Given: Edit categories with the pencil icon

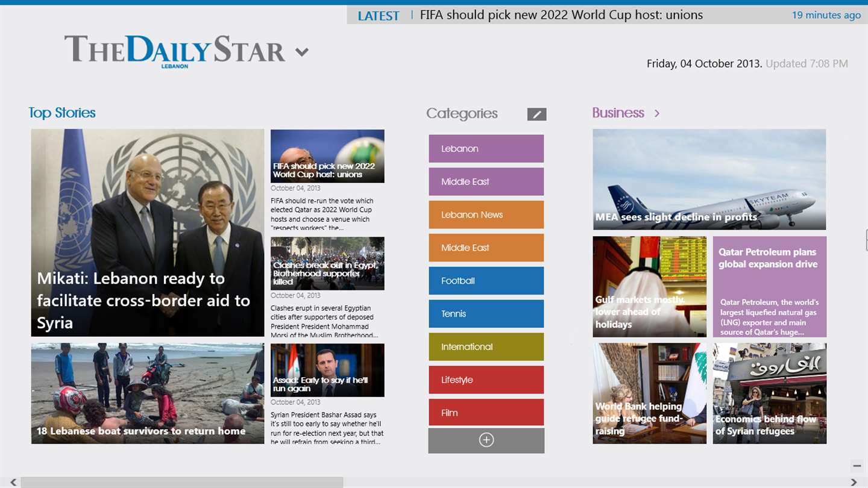Looking at the screenshot, I should pos(536,114).
